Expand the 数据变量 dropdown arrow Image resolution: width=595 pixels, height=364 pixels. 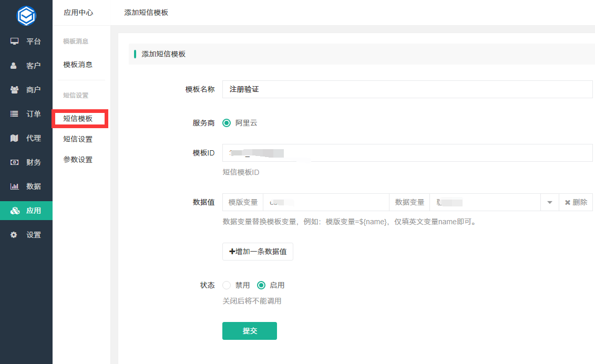pos(549,202)
